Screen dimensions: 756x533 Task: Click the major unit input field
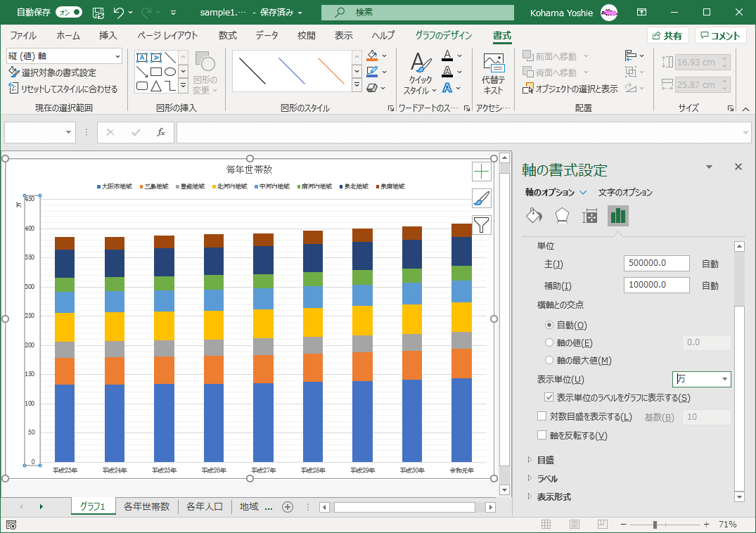tap(656, 264)
